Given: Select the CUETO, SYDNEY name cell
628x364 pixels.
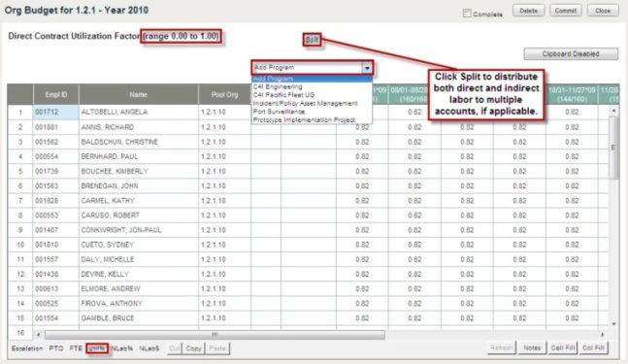Looking at the screenshot, I should tap(139, 245).
